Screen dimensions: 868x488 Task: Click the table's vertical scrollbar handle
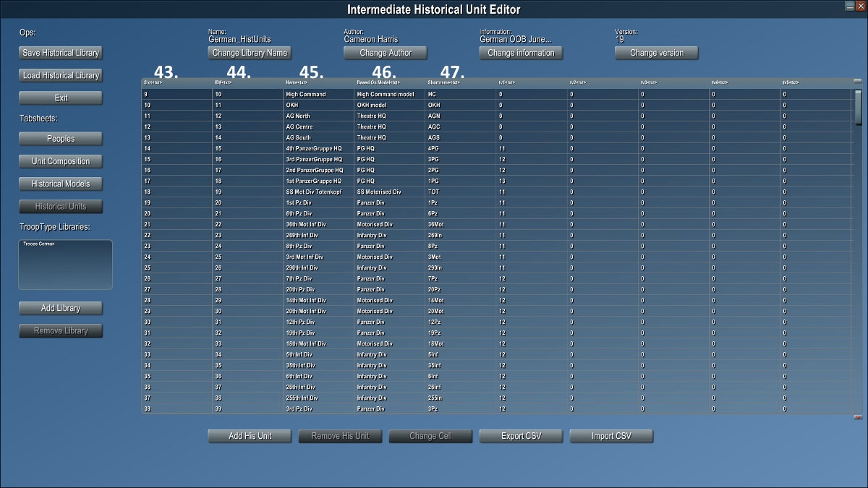click(858, 107)
